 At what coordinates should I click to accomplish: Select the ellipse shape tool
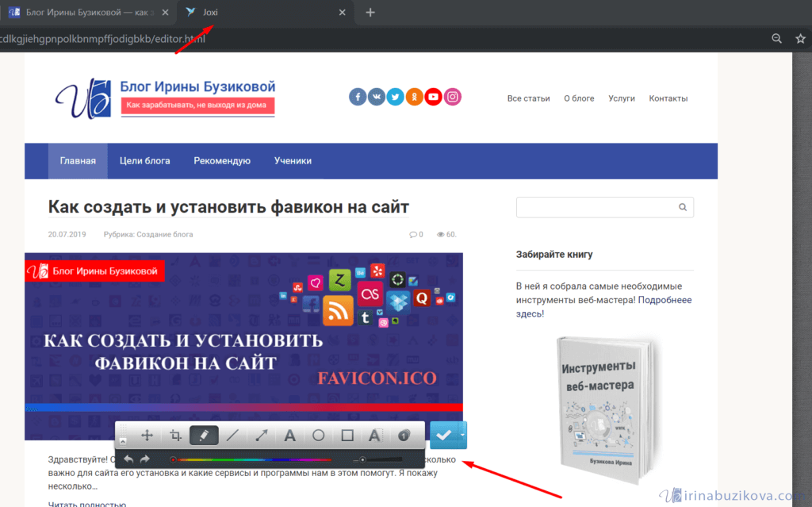pyautogui.click(x=318, y=435)
